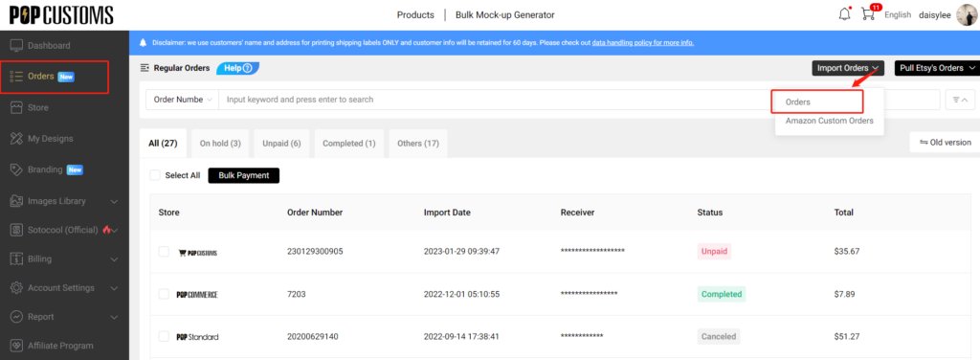Tick checkbox for order 7203
The width and height of the screenshot is (980, 360).
[164, 294]
